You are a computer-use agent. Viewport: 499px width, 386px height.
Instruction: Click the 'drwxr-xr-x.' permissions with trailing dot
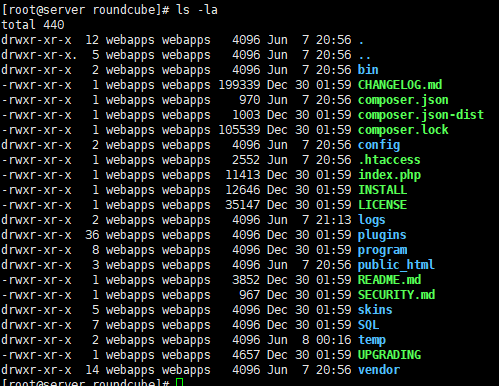pyautogui.click(x=39, y=55)
